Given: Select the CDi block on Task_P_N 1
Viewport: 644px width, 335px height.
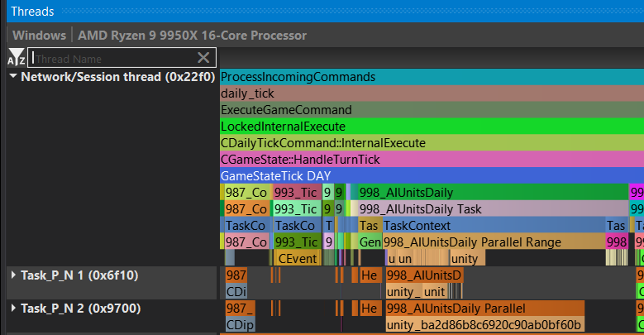Looking at the screenshot, I should pyautogui.click(x=236, y=291).
